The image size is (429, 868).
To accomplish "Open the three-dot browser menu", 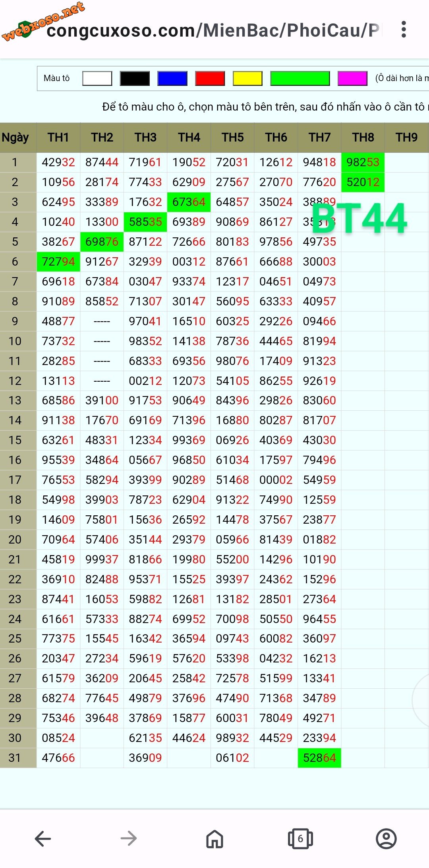I will tap(404, 30).
